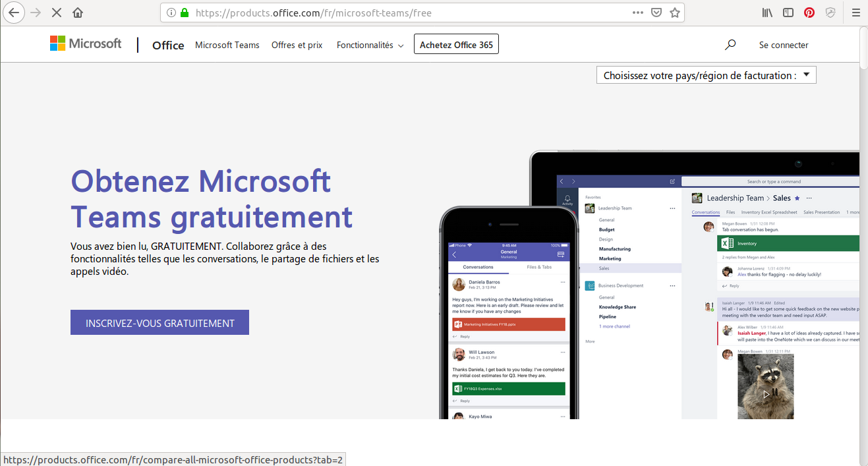Image resolution: width=868 pixels, height=466 pixels.
Task: Open the Firefox hamburger menu
Action: pyautogui.click(x=855, y=13)
